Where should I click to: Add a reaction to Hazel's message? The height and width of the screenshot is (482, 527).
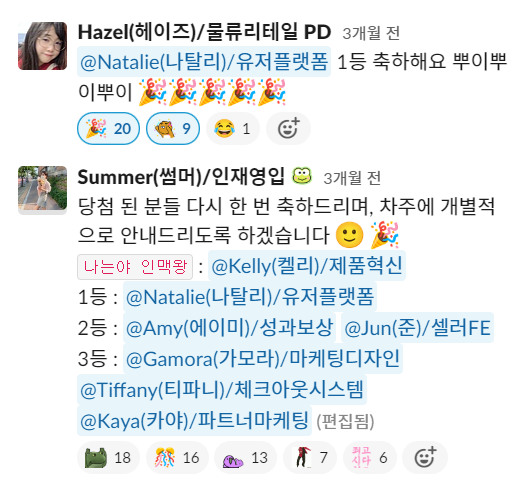[x=288, y=128]
